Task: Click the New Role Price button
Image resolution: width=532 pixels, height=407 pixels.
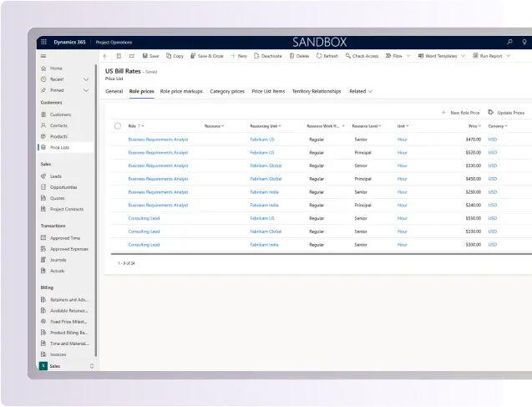Action: pos(461,112)
